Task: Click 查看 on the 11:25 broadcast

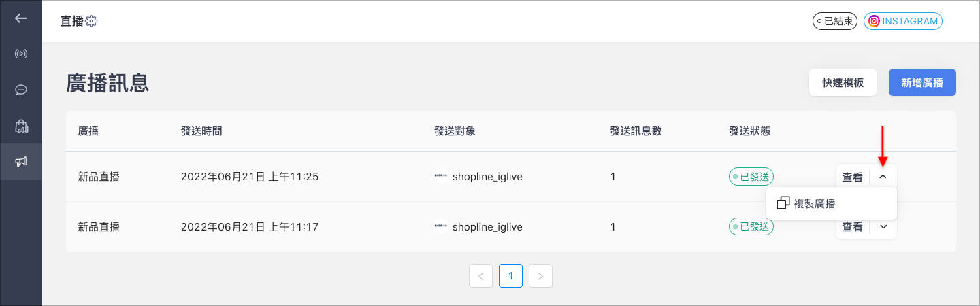Action: 852,177
